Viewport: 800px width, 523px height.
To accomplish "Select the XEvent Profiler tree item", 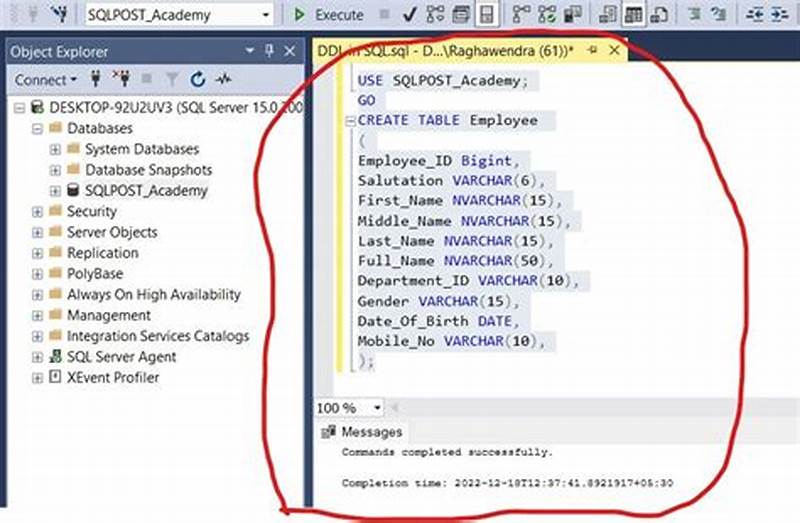I will pos(113,378).
